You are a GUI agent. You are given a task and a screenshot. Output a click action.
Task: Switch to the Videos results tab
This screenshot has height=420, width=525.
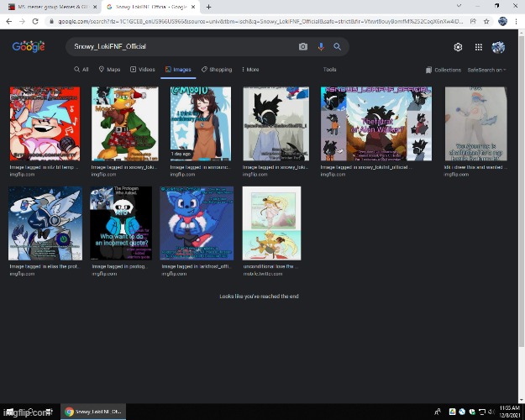click(142, 70)
